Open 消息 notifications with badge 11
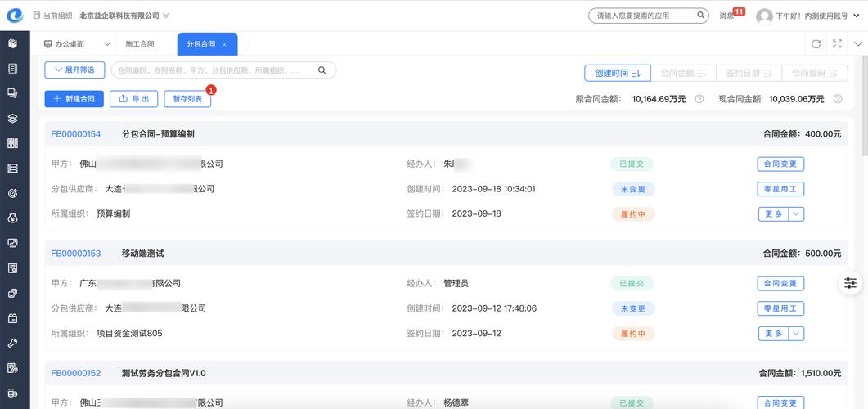The height and width of the screenshot is (409, 868). click(x=732, y=16)
